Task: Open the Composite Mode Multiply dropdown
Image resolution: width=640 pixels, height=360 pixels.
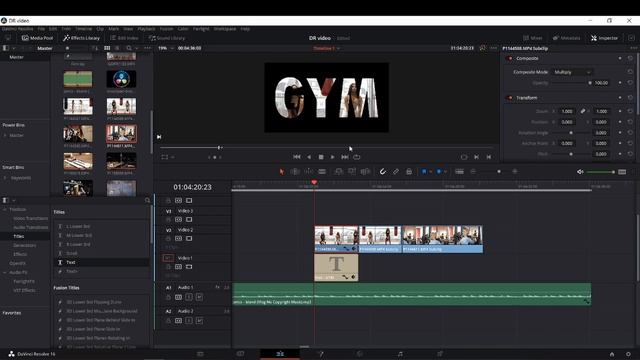Action: [x=572, y=72]
